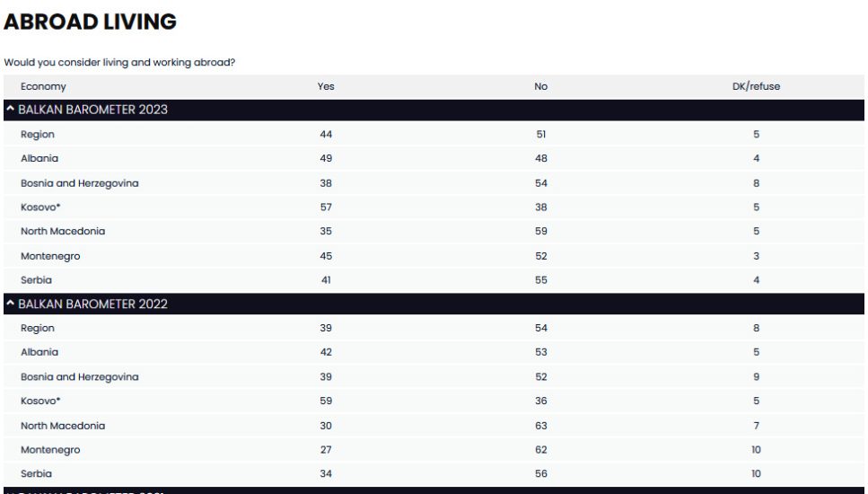868x494 pixels.
Task: Click the Economy column header
Action: [43, 87]
